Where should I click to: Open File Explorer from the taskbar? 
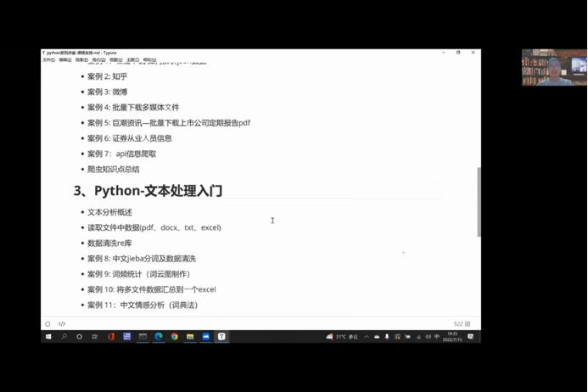(190, 337)
